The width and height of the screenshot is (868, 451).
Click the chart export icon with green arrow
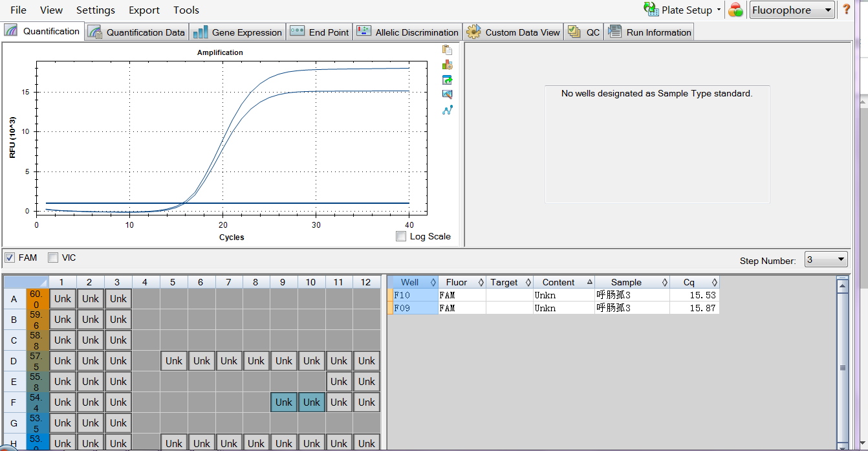447,80
